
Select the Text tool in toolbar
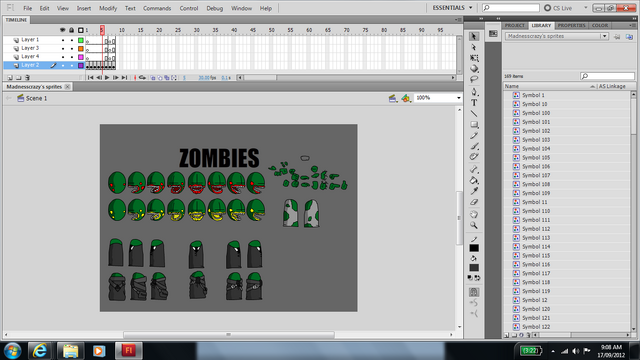coord(474,103)
